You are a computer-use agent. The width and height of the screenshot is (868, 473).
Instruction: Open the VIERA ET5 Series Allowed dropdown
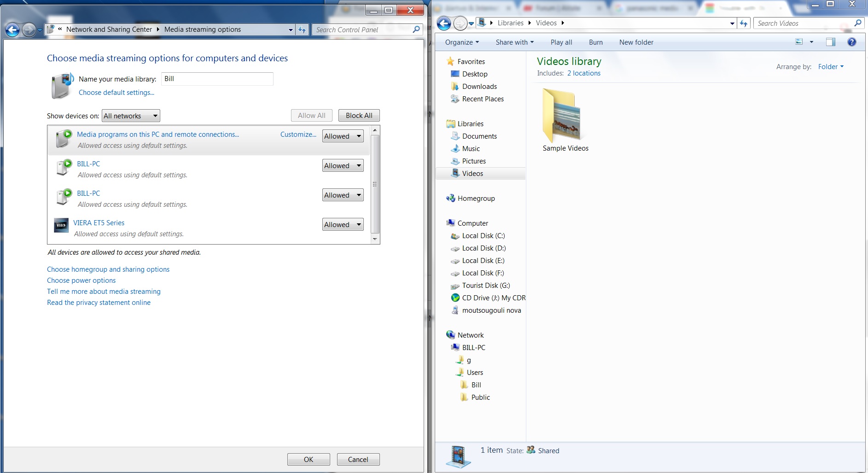[343, 225]
